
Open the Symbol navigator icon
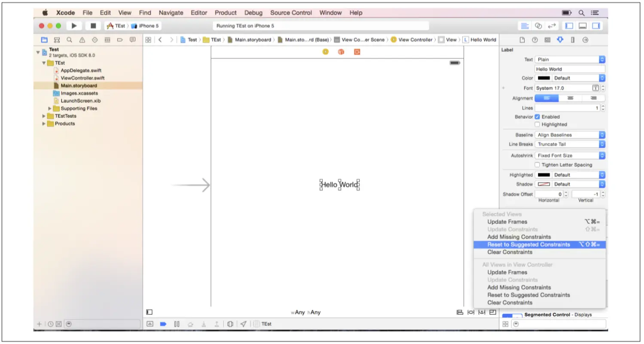(57, 40)
